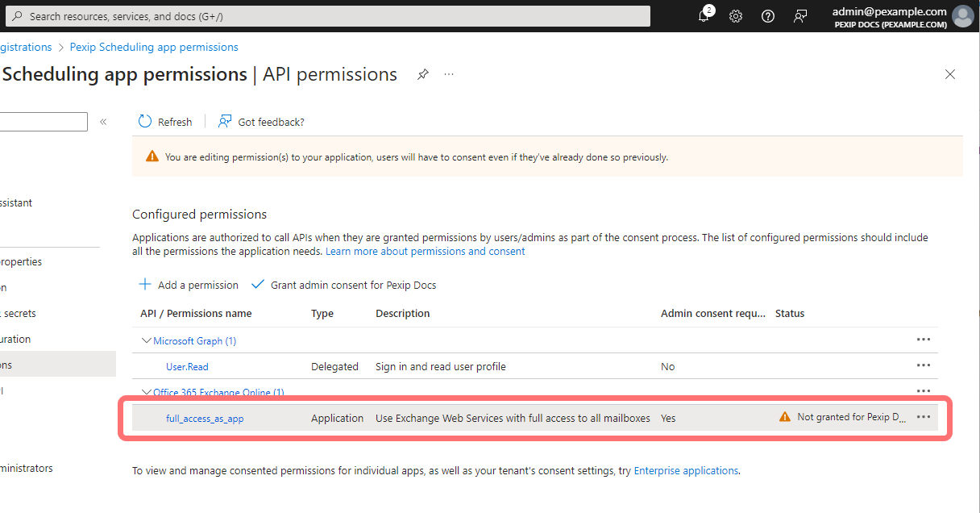Click the Refresh icon

pos(143,121)
